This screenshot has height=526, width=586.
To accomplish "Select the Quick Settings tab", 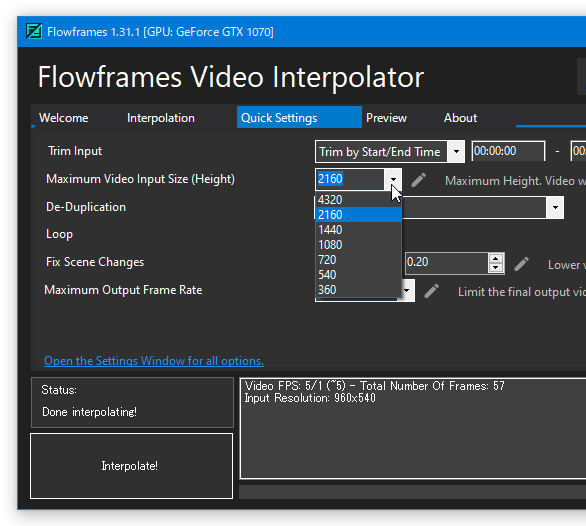I will point(299,117).
